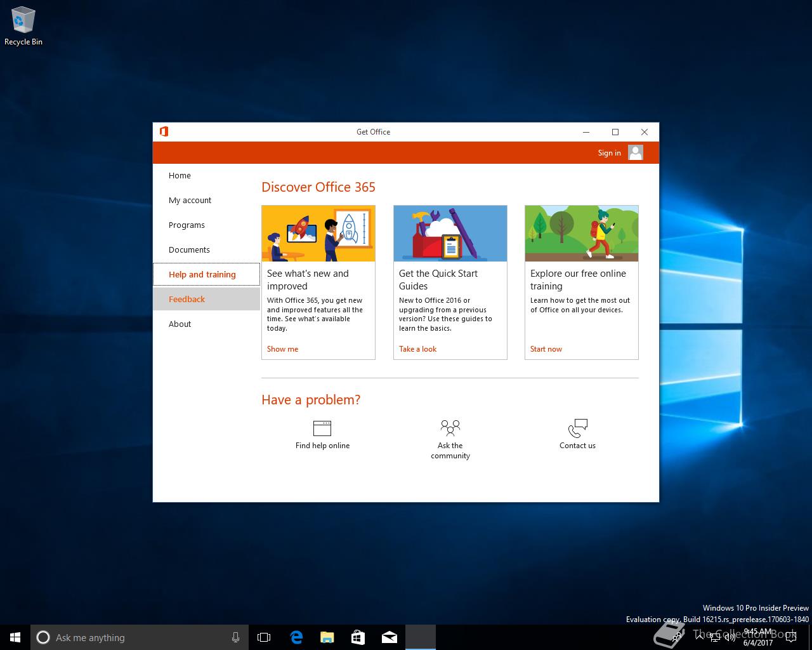
Task: Open File Explorer from taskbar
Action: click(x=327, y=637)
